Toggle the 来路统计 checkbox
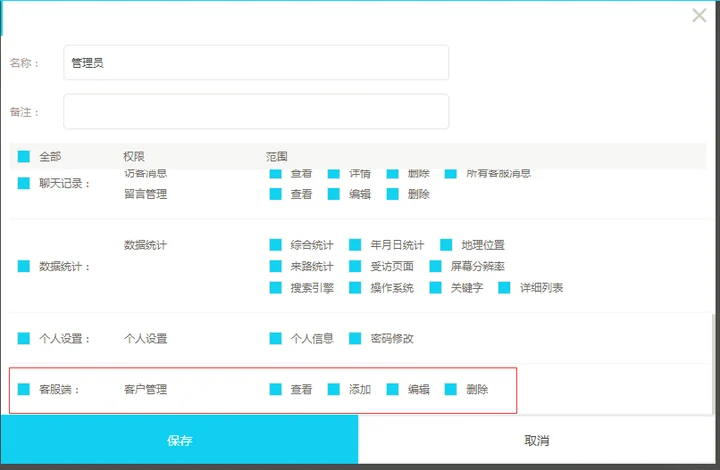Viewport: 720px width, 470px height. pos(276,266)
